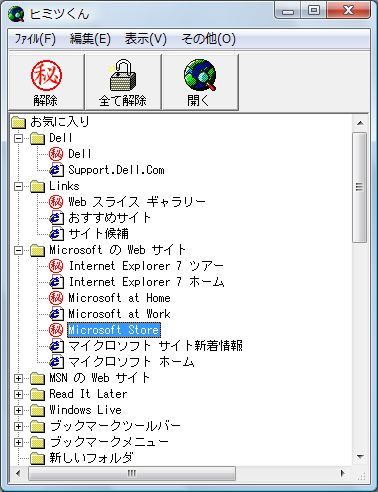Collapse the Microsoft の Web サイト folder
Viewport: 378px width, 492px height.
click(x=19, y=250)
